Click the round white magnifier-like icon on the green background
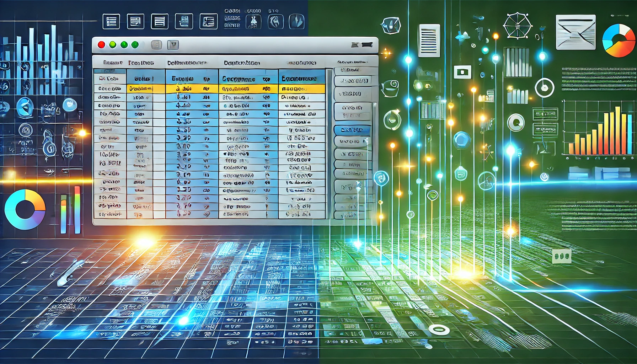Image resolution: width=637 pixels, height=364 pixels. (516, 123)
